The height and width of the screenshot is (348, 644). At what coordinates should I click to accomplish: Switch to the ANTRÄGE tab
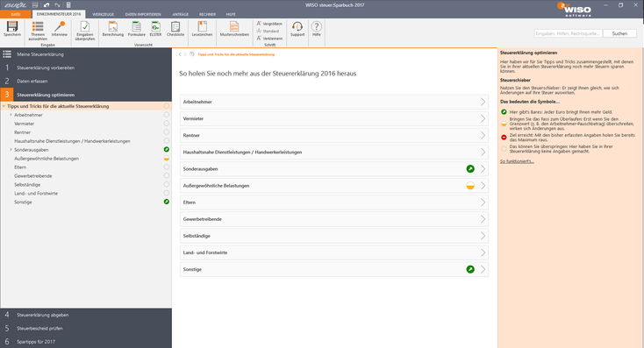click(x=181, y=14)
